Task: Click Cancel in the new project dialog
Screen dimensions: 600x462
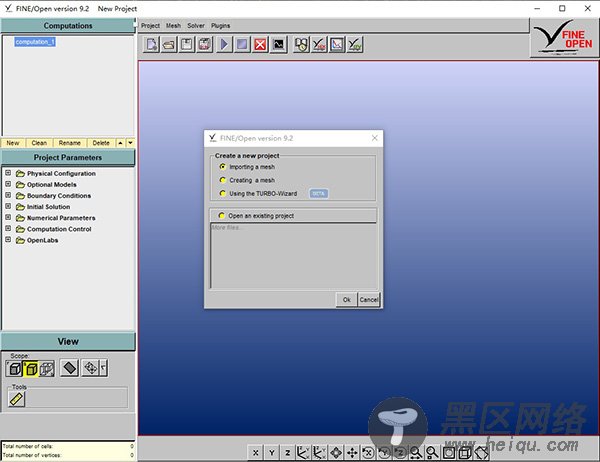Action: [369, 300]
